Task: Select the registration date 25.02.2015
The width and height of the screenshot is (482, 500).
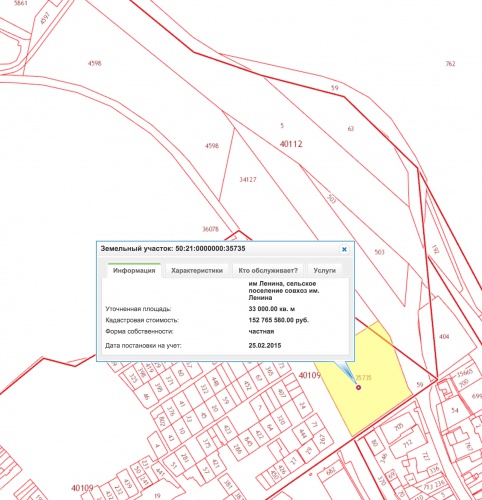Action: (265, 345)
